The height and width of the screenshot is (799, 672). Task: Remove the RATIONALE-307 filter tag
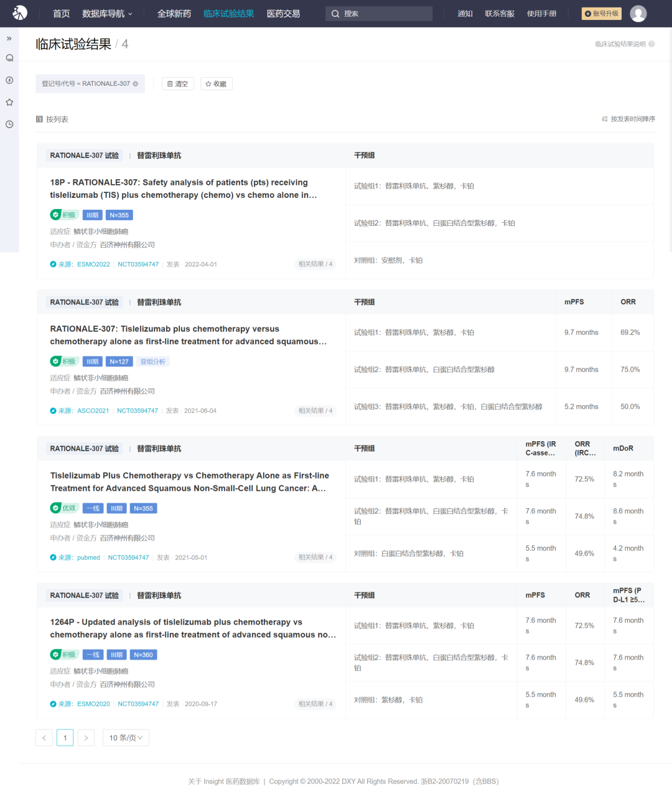pyautogui.click(x=136, y=83)
